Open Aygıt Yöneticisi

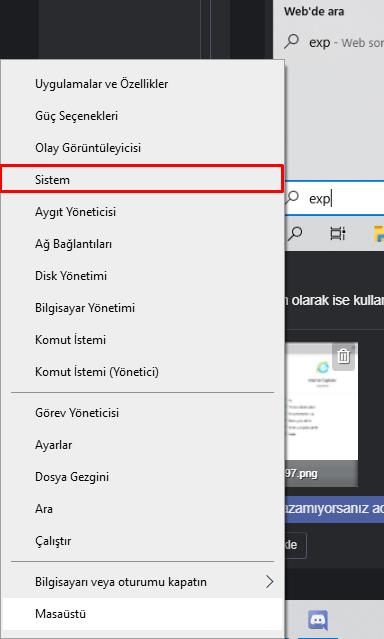[142, 212]
